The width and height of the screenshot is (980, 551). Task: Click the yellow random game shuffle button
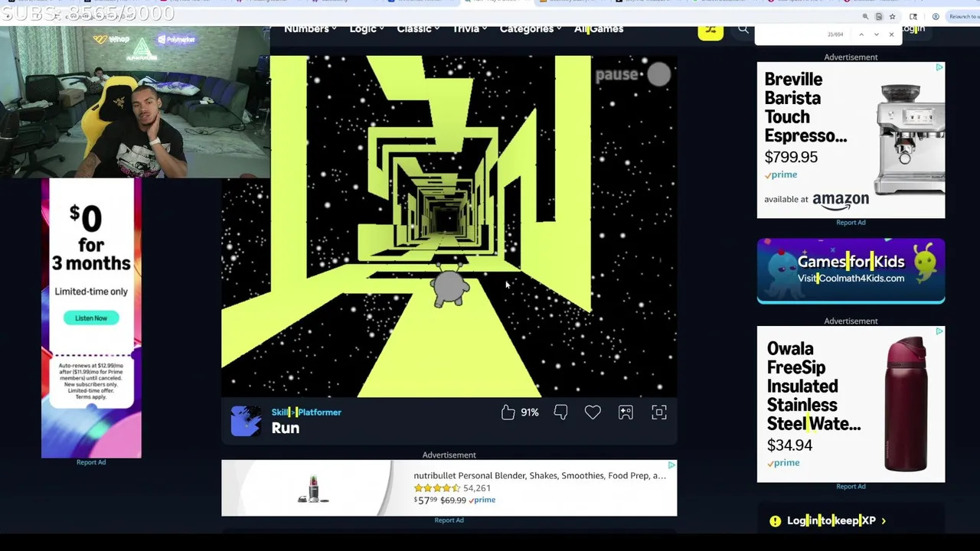tap(710, 31)
